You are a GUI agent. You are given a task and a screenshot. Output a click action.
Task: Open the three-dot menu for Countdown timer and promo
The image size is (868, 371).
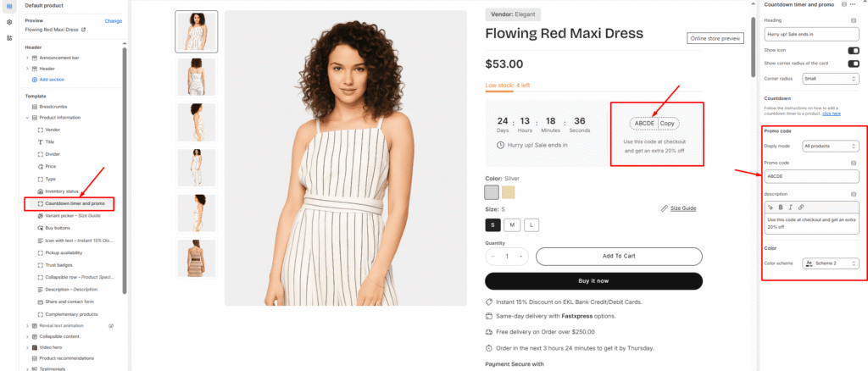[854, 5]
